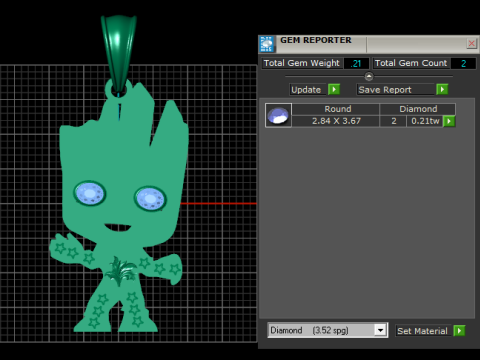
Task: Click the Total Gem Count label
Action: (411, 63)
